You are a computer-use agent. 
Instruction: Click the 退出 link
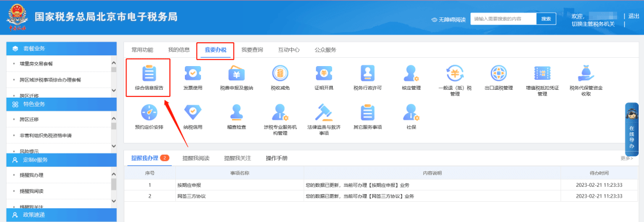point(633,16)
